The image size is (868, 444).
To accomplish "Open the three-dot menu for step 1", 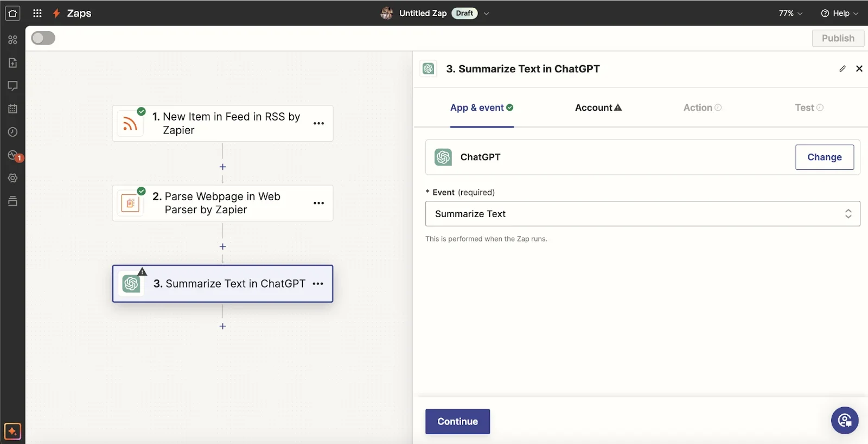I will click(x=319, y=123).
